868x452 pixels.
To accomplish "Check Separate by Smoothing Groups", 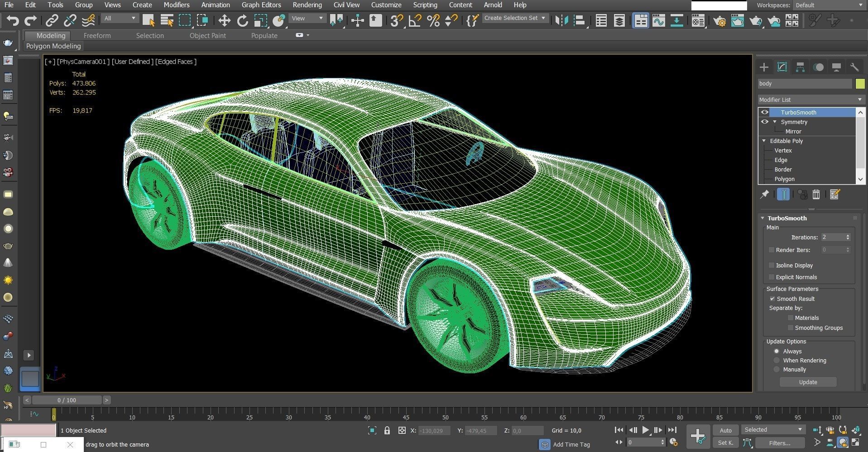I will point(791,328).
